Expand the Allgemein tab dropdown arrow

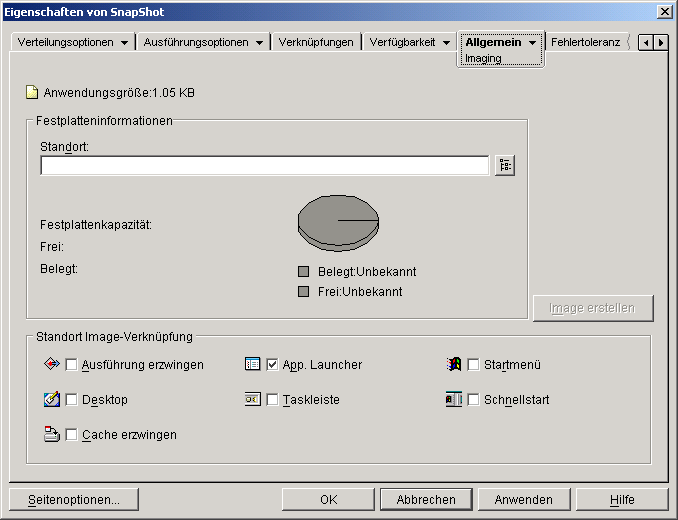(533, 43)
